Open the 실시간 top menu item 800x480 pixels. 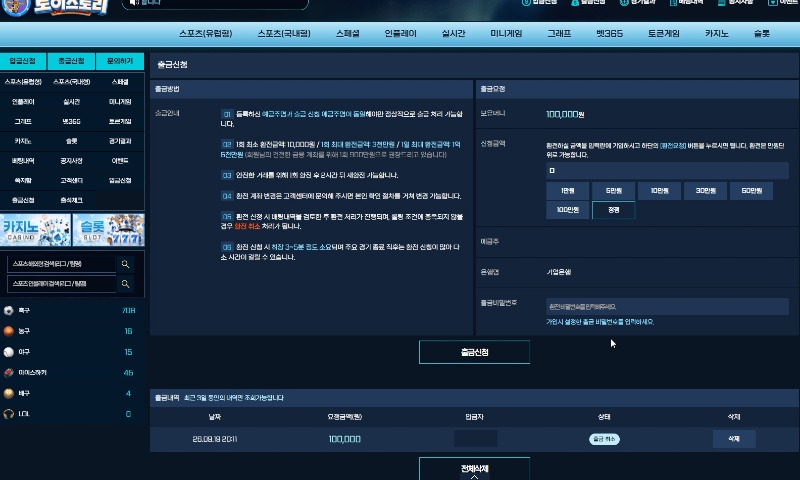coord(454,34)
